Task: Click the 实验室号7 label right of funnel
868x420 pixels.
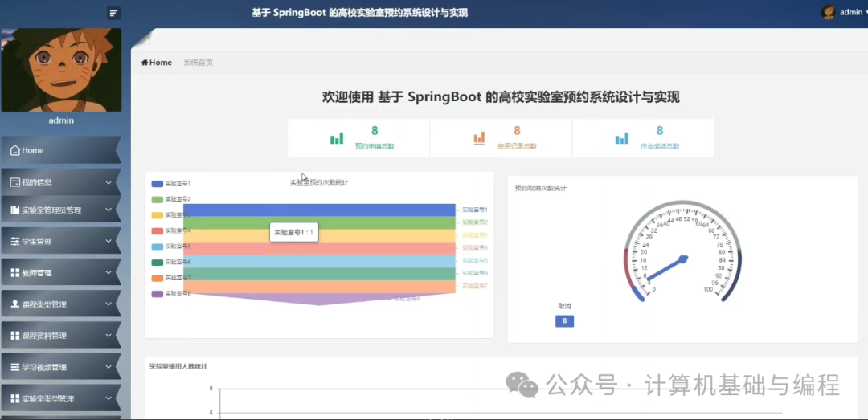Action: (475, 286)
